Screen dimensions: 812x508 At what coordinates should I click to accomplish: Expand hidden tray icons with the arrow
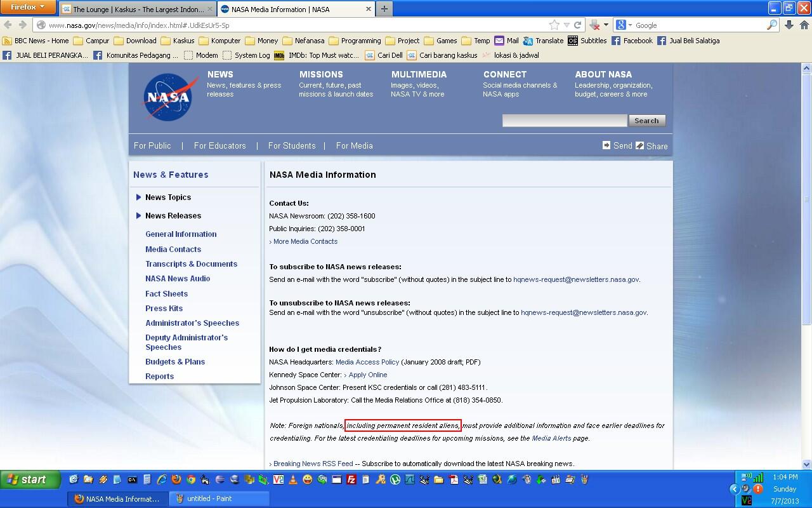point(735,489)
